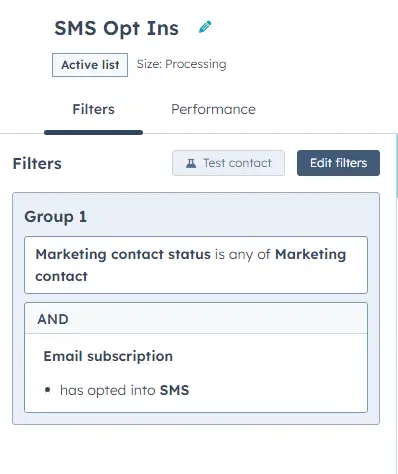Open the Email subscription filter
Viewport: 398px width, 474px height.
108,356
